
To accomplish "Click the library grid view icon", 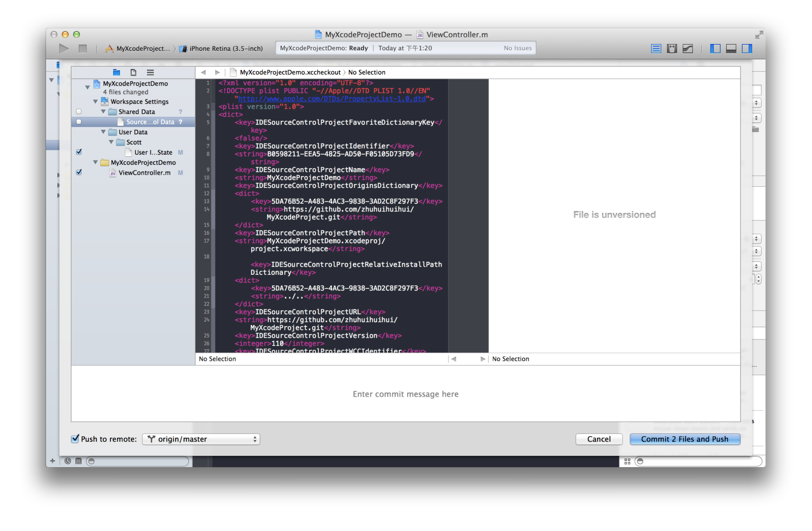I will click(x=627, y=461).
